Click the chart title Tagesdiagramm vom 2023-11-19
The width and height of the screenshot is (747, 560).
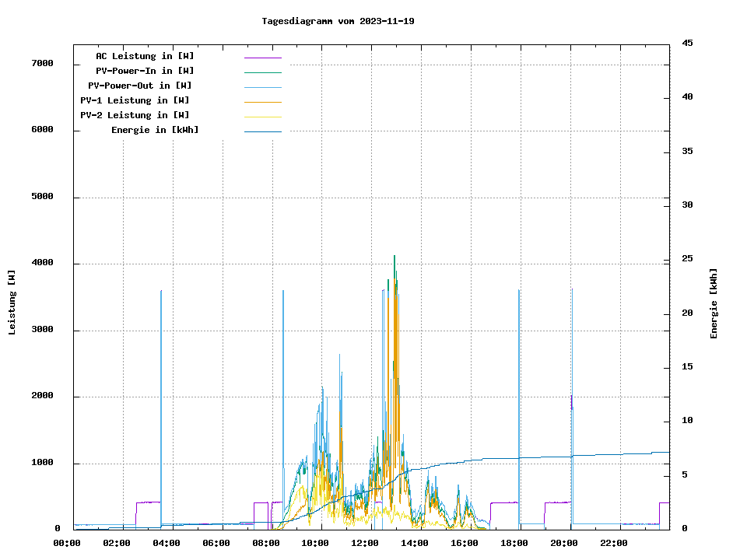tap(338, 21)
